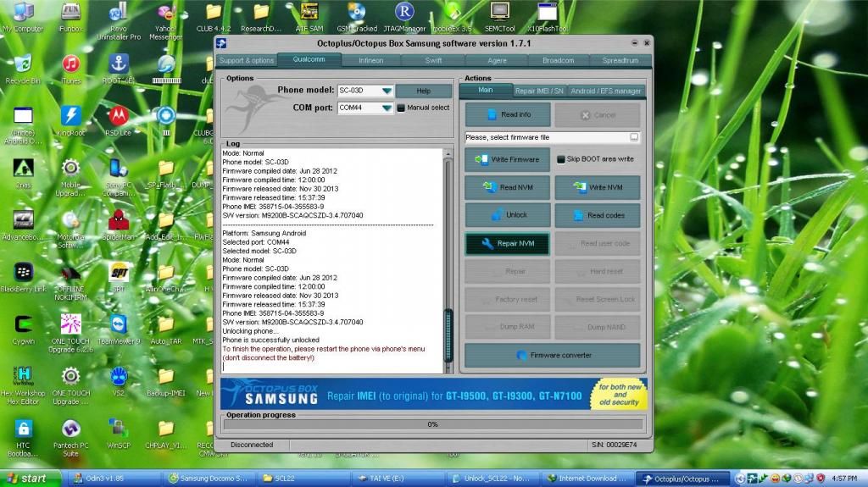Screen dimensions: 868x487
Task: Switch to Unlock_SCL22 taskbar item
Action: [x=492, y=479]
